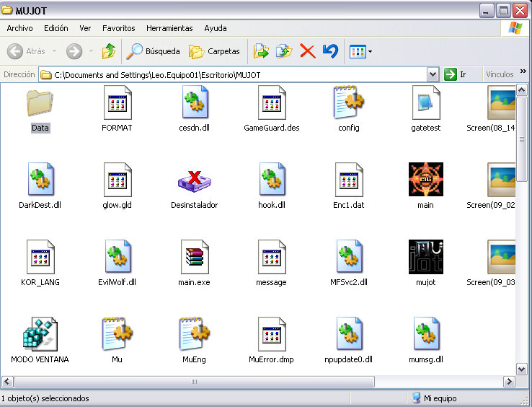This screenshot has height=407, width=532.
Task: Open the Archivo menu
Action: tap(19, 28)
